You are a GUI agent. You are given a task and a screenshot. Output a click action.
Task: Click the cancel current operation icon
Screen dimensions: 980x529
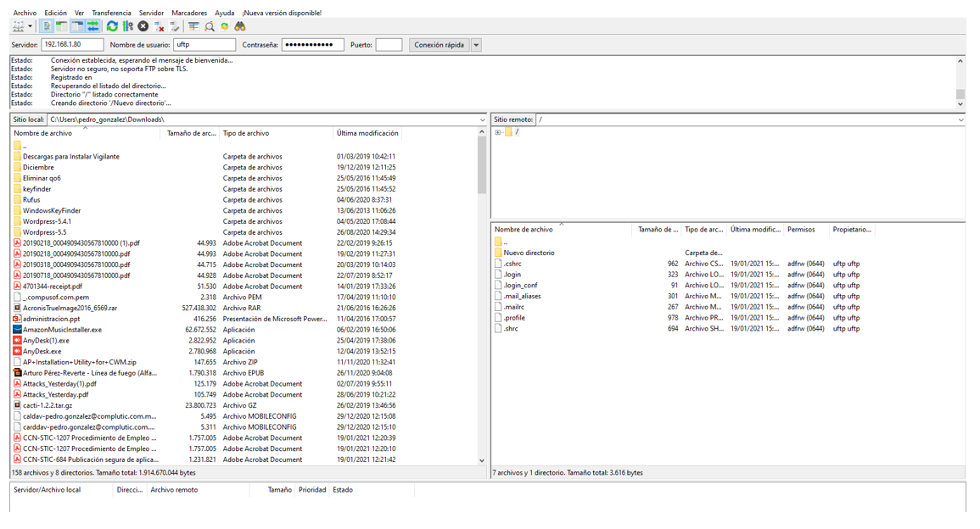pos(143,26)
